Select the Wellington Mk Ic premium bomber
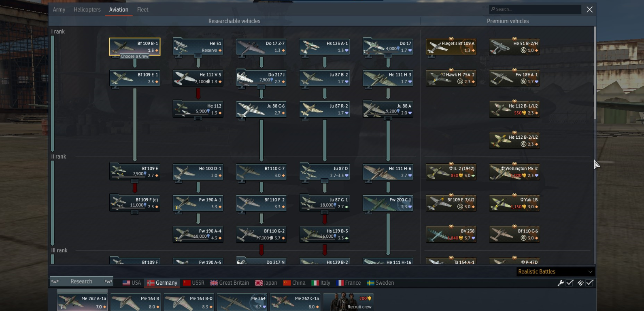The width and height of the screenshot is (644, 311). tap(514, 172)
